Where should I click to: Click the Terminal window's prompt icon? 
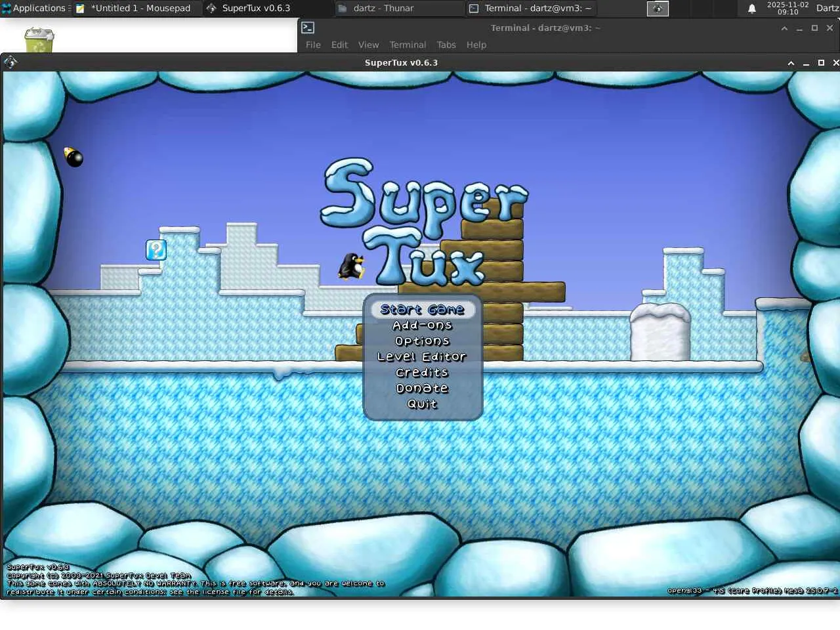[308, 28]
